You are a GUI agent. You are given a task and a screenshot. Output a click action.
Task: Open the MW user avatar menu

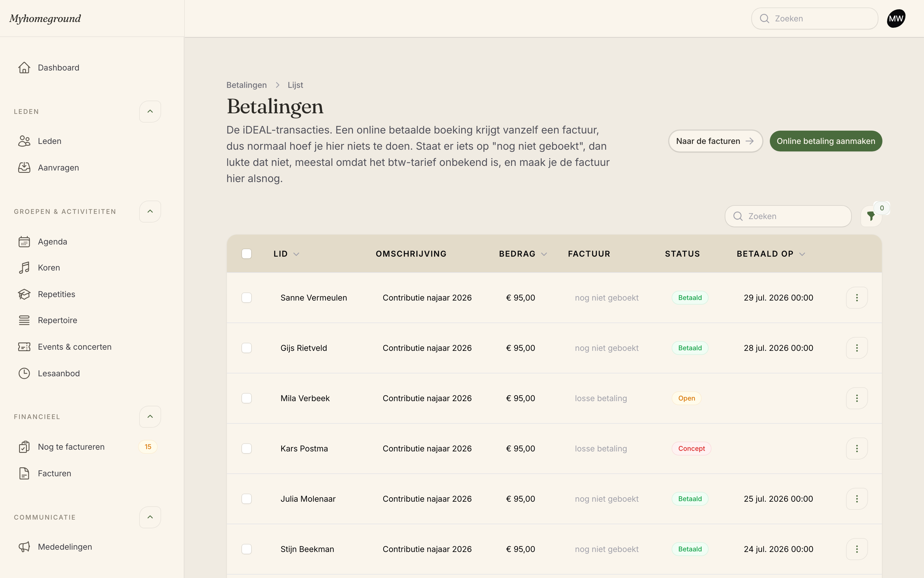896,18
